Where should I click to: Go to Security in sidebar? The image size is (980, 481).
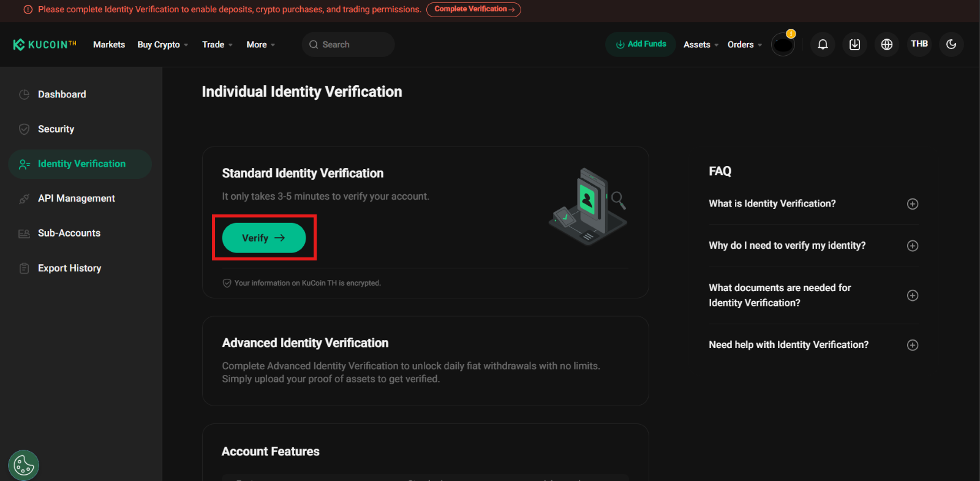pos(56,129)
